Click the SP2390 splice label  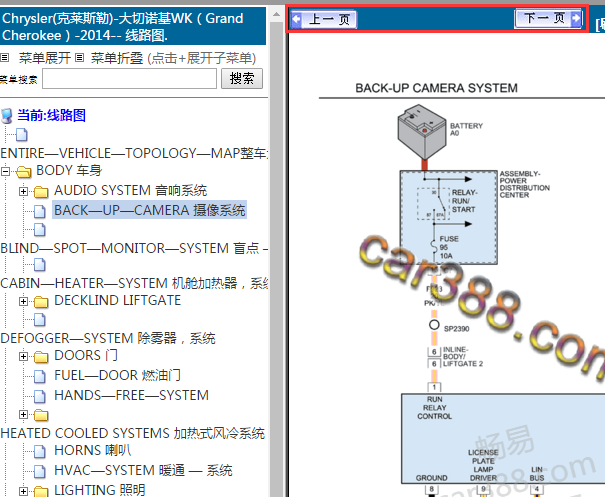coord(456,329)
